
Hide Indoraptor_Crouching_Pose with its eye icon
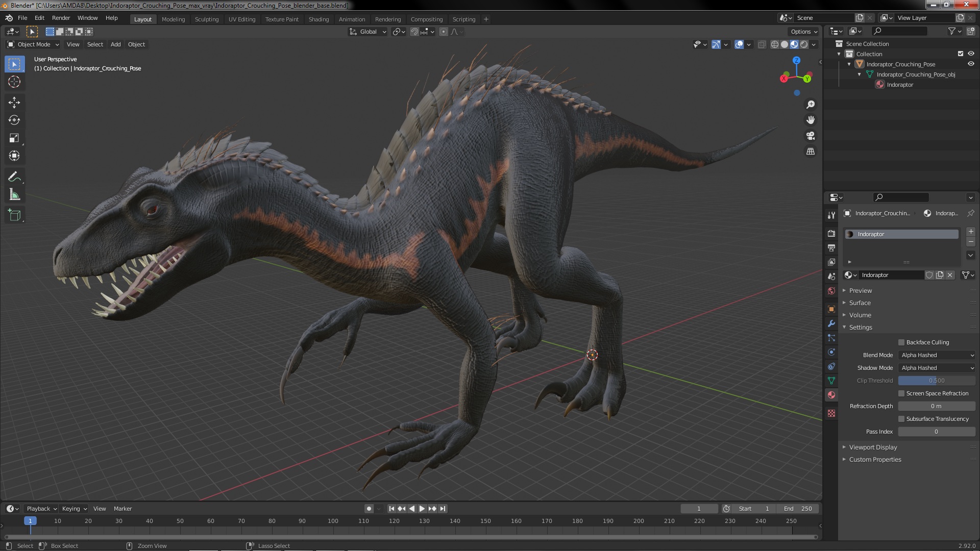coord(971,64)
